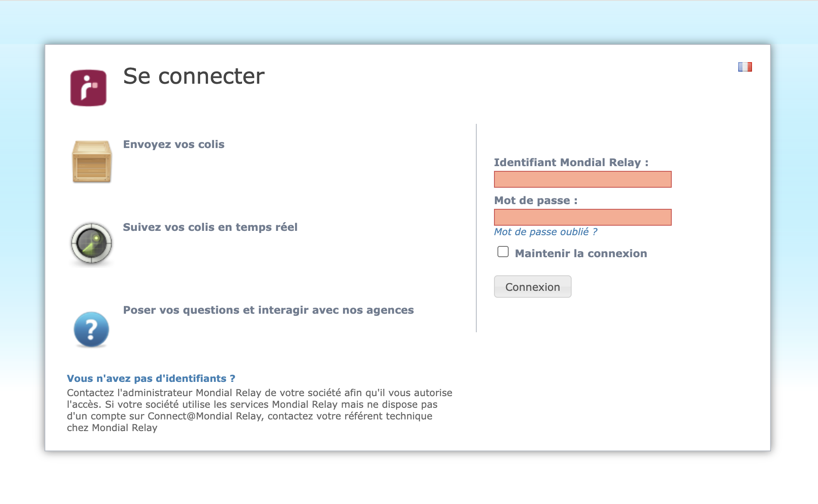Click inside the Mot de passe field

[x=582, y=217]
